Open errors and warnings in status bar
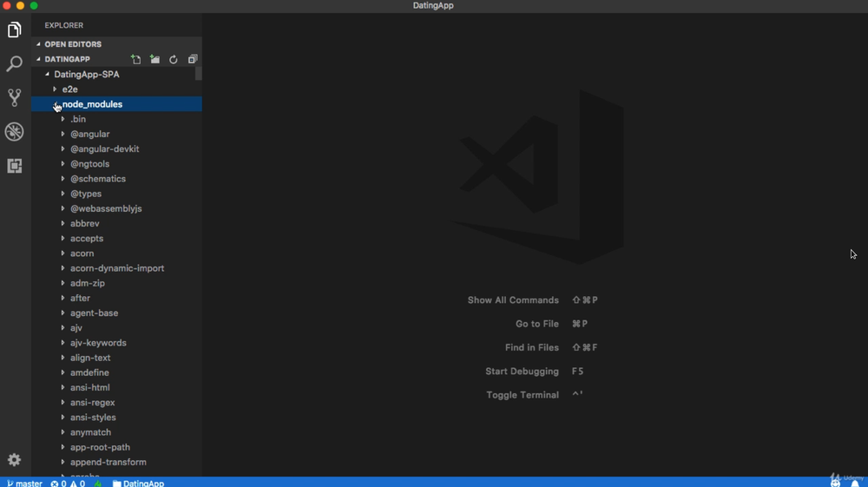The image size is (868, 487). click(x=68, y=484)
